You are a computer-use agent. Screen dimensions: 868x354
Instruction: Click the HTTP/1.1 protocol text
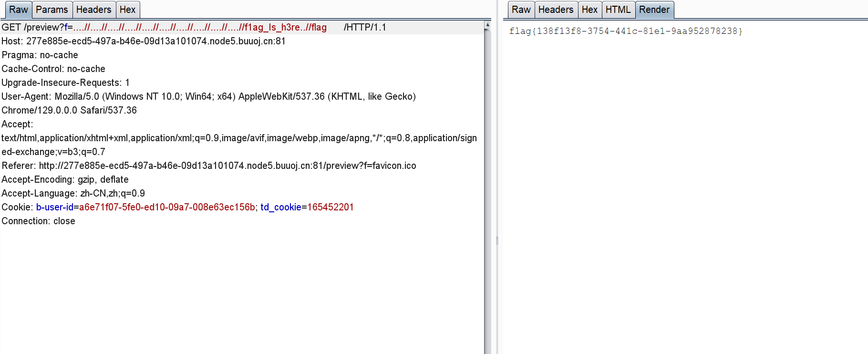pos(365,27)
